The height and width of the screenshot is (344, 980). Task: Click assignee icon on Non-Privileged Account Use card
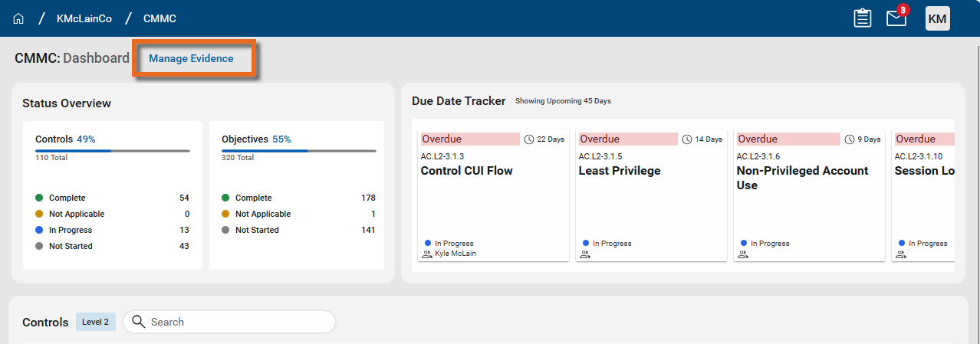click(743, 254)
